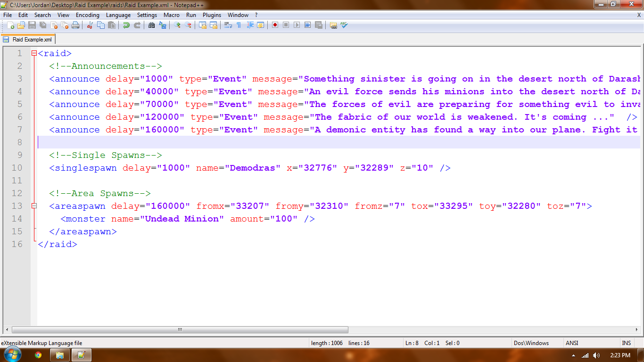Zoom out using the magnifier minus icon
Viewport: 644px width, 362px height.
(188, 25)
